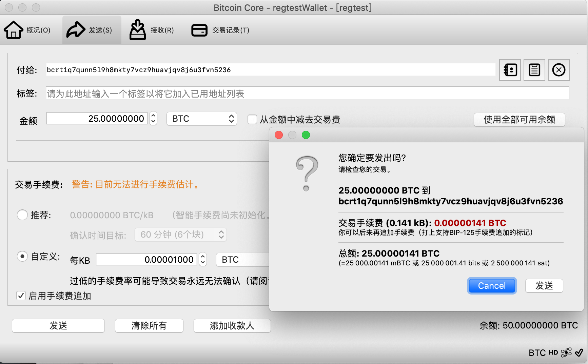Click the 0.00000000 BTC/kB recommended rate

coord(112,215)
